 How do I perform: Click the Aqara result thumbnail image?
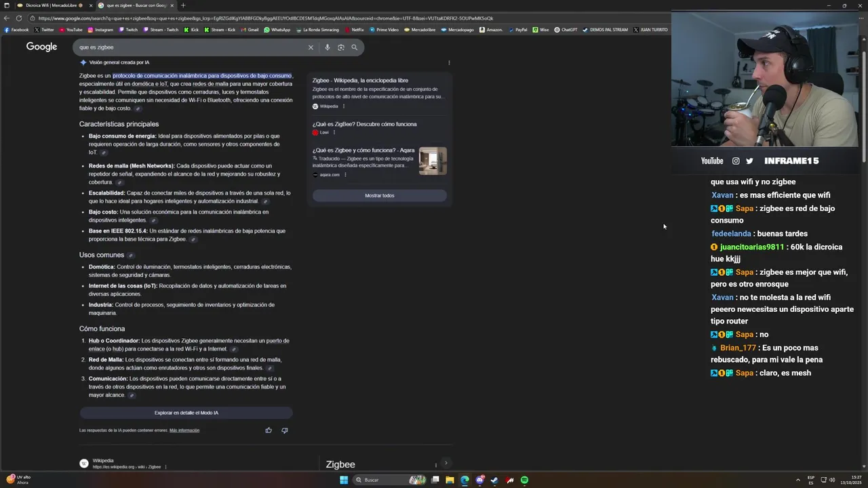tap(433, 161)
